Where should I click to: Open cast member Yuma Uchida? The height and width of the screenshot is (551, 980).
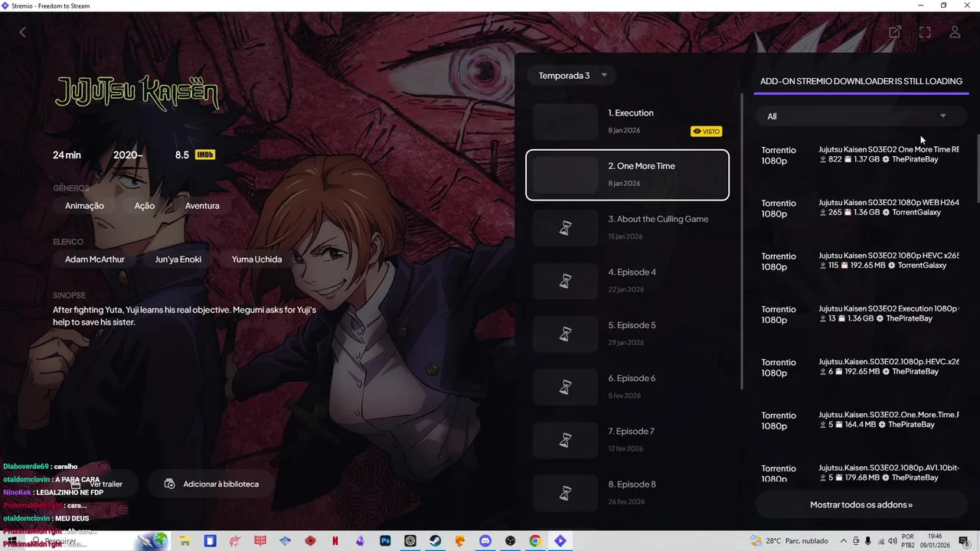pos(256,259)
